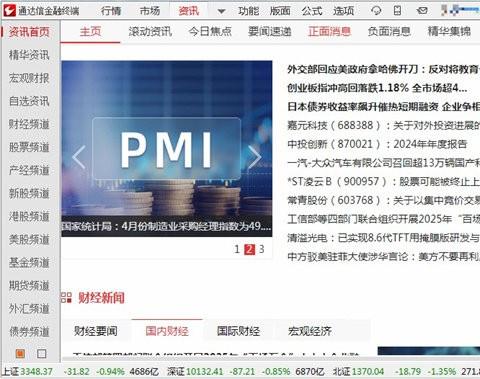Open headline 日本债券收益率飙升
The image size is (480, 379).
[x=383, y=107]
